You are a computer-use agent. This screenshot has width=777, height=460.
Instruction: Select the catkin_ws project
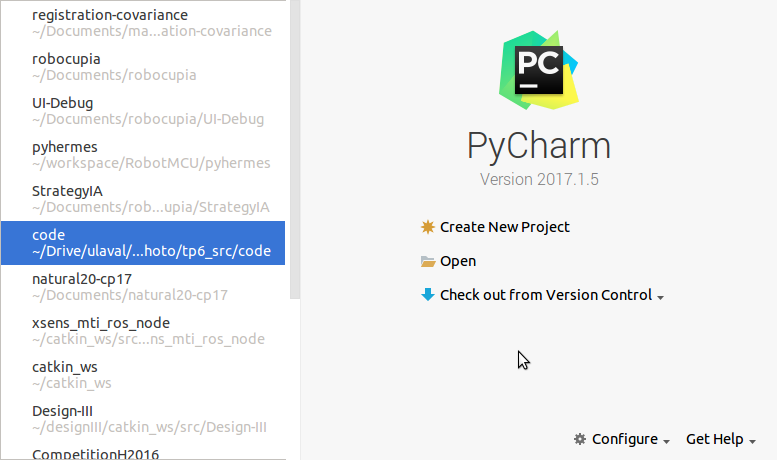[x=143, y=375]
